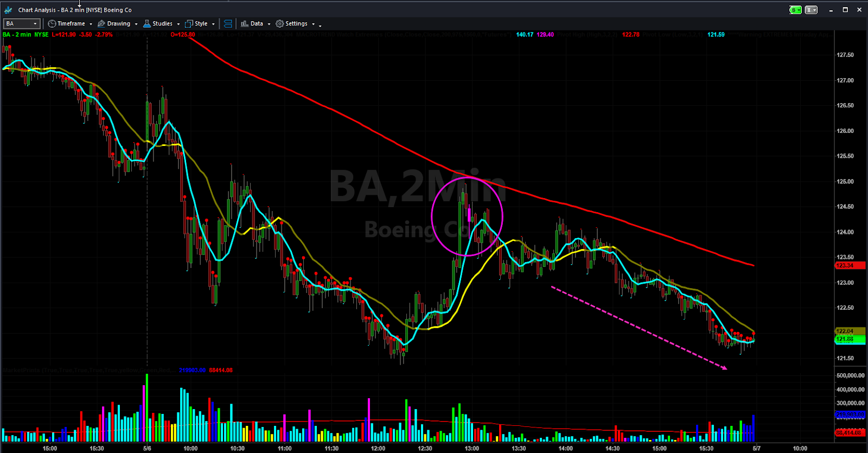868x453 pixels.
Task: Click the 126.00 price axis label
Action: point(845,131)
